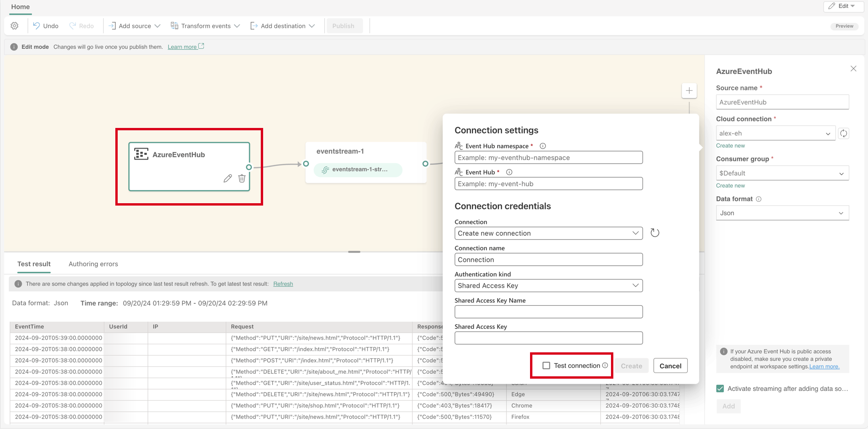This screenshot has height=429, width=868.
Task: Expand the Authentication kind dropdown
Action: point(548,286)
